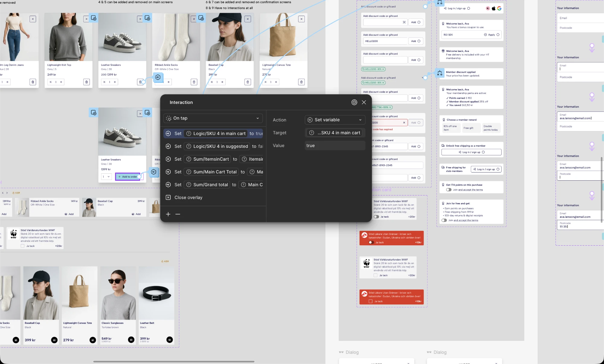
Task: Click the Add button for the HELLO200 code
Action: pyautogui.click(x=416, y=41)
